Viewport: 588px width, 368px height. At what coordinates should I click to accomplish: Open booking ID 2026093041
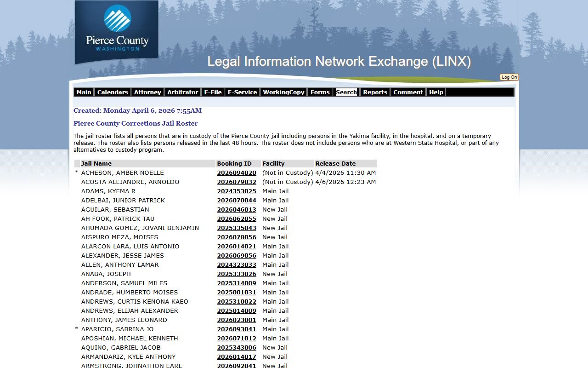(x=237, y=329)
